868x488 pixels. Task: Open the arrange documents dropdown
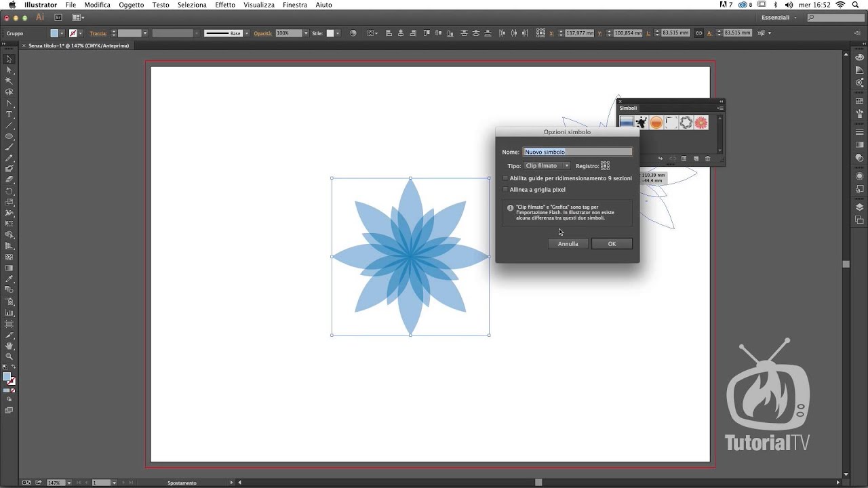[x=78, y=17]
